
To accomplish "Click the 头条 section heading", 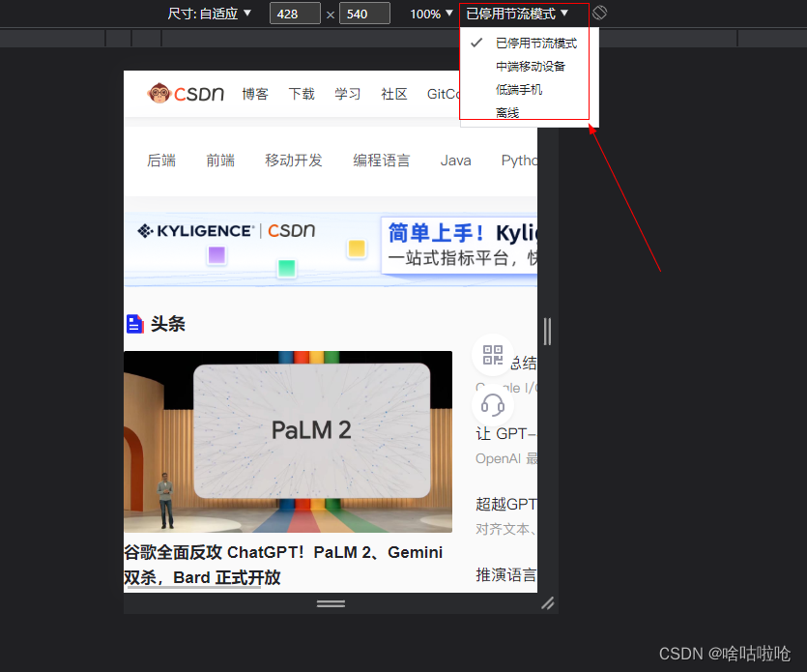I will tap(168, 324).
